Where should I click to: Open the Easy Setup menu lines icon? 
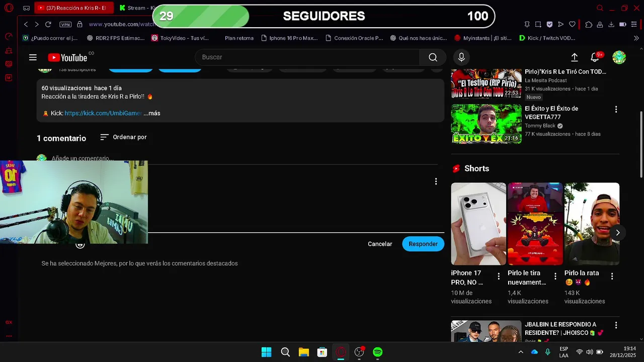click(634, 24)
